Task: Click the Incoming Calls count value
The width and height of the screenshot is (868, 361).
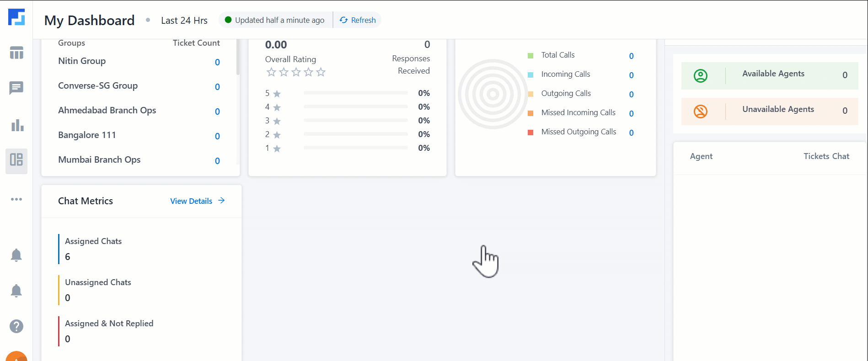Action: tap(631, 75)
